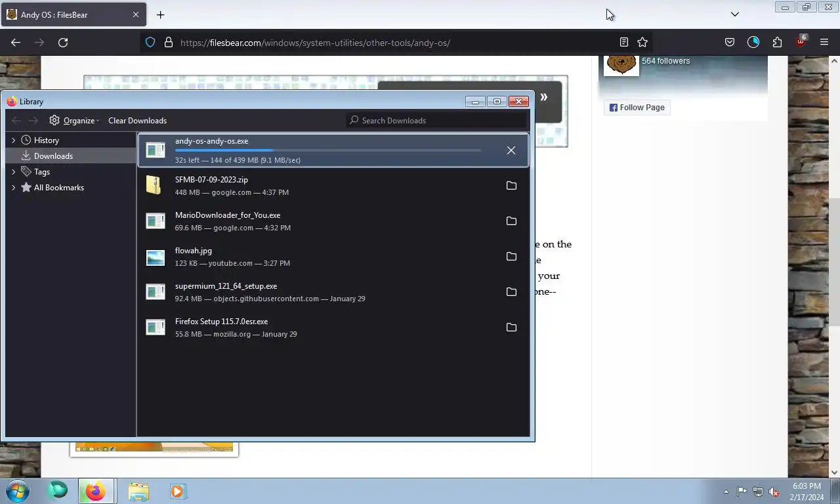Select the SFMB-07-09-2023.zip file name
The height and width of the screenshot is (504, 840).
pyautogui.click(x=211, y=180)
